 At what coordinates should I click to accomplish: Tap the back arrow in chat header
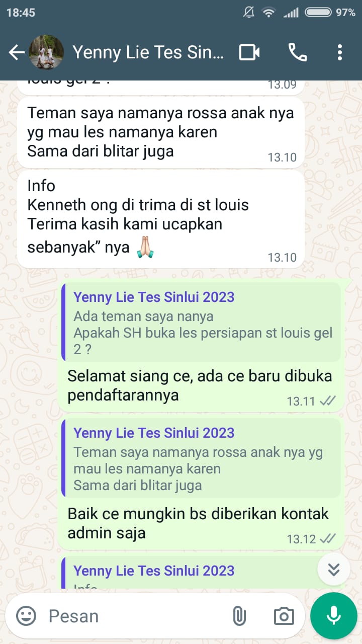click(x=16, y=52)
